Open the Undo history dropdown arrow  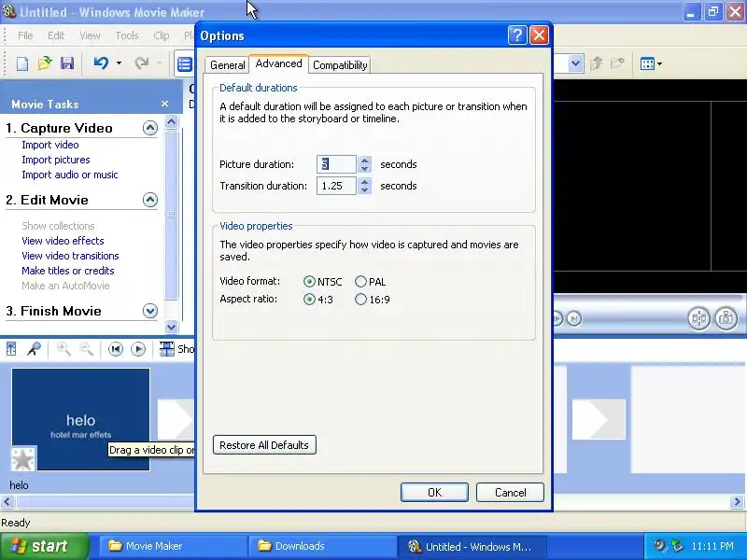pos(120,63)
